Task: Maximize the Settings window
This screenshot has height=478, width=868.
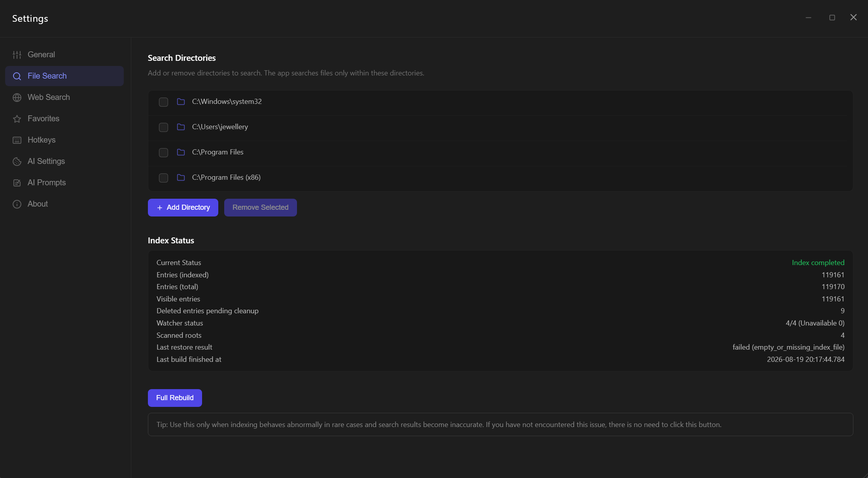Action: [832, 18]
